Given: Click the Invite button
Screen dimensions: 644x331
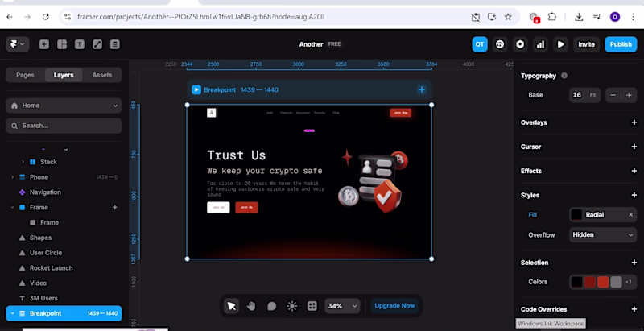Looking at the screenshot, I should tap(587, 44).
